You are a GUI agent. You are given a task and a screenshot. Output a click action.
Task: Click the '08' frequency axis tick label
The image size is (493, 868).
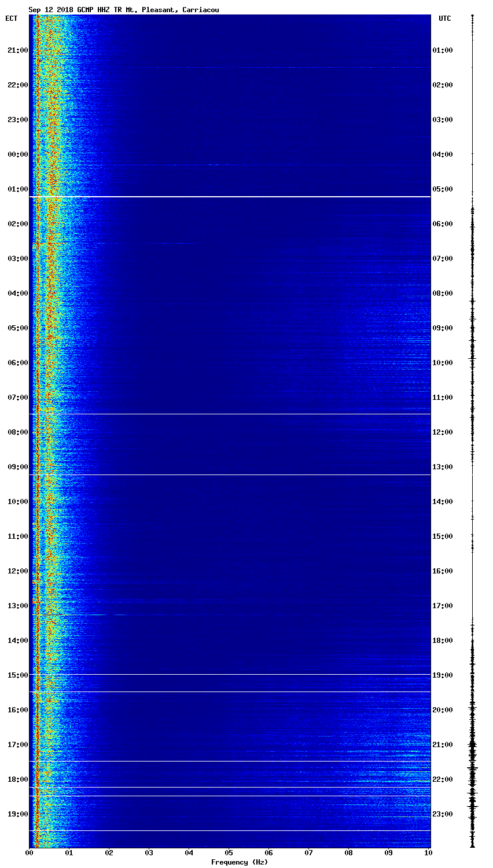pos(348,853)
